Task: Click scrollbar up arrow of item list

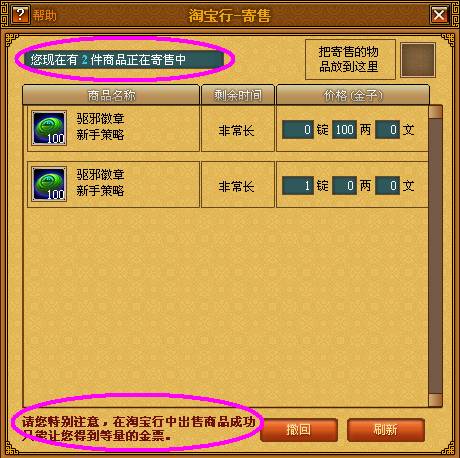Action: pyautogui.click(x=435, y=112)
